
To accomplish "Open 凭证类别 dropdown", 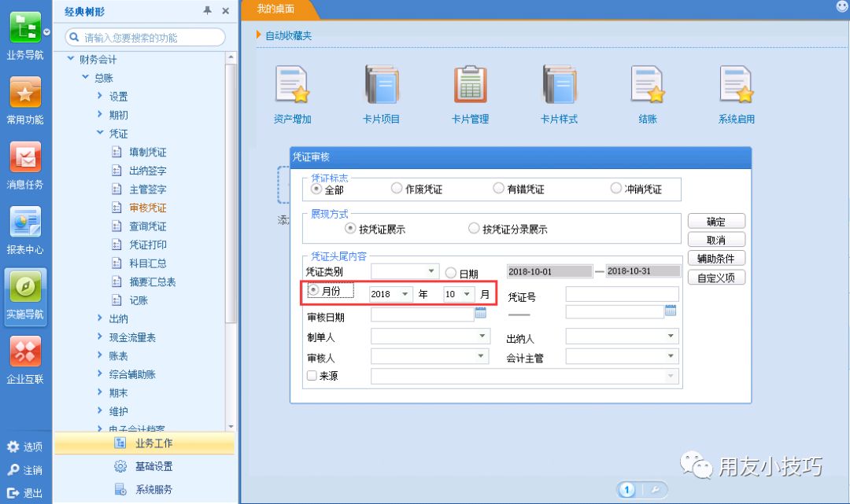I will [431, 270].
